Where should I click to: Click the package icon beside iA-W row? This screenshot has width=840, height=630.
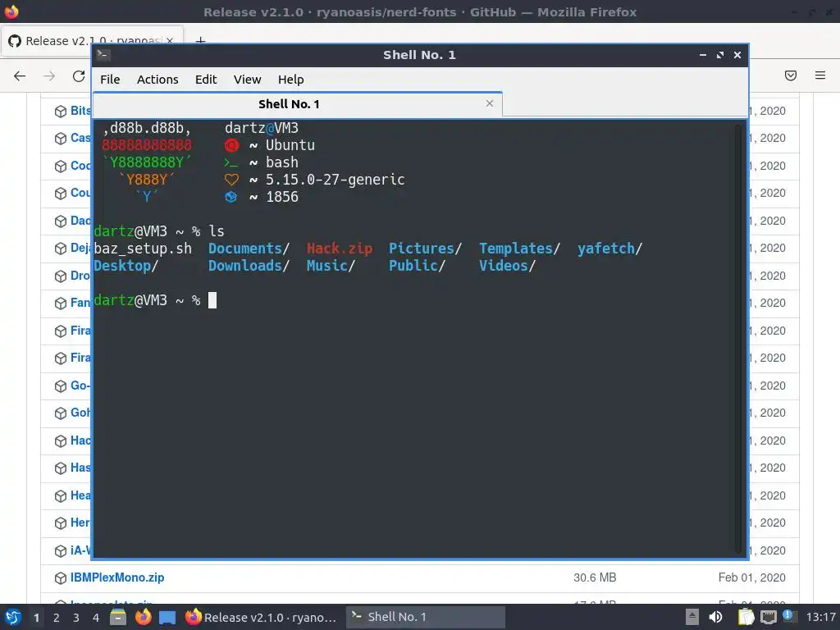(x=61, y=550)
